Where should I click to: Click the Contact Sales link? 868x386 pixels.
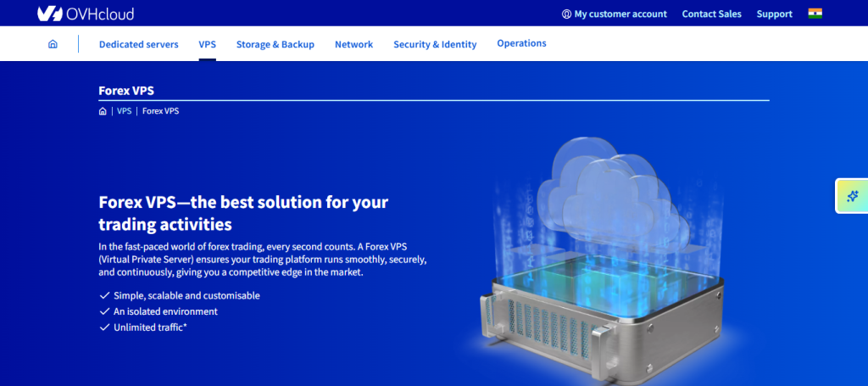(x=711, y=14)
